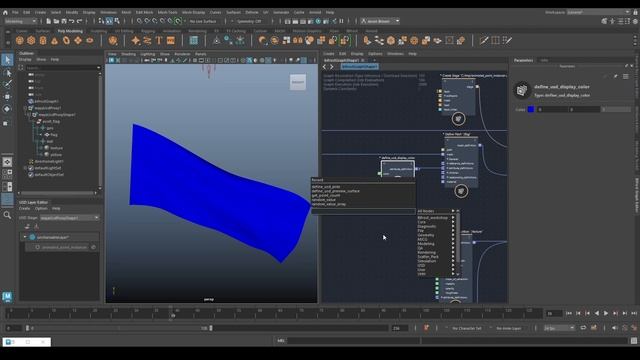Click the magnifier search icon in toolbox

(7, 215)
